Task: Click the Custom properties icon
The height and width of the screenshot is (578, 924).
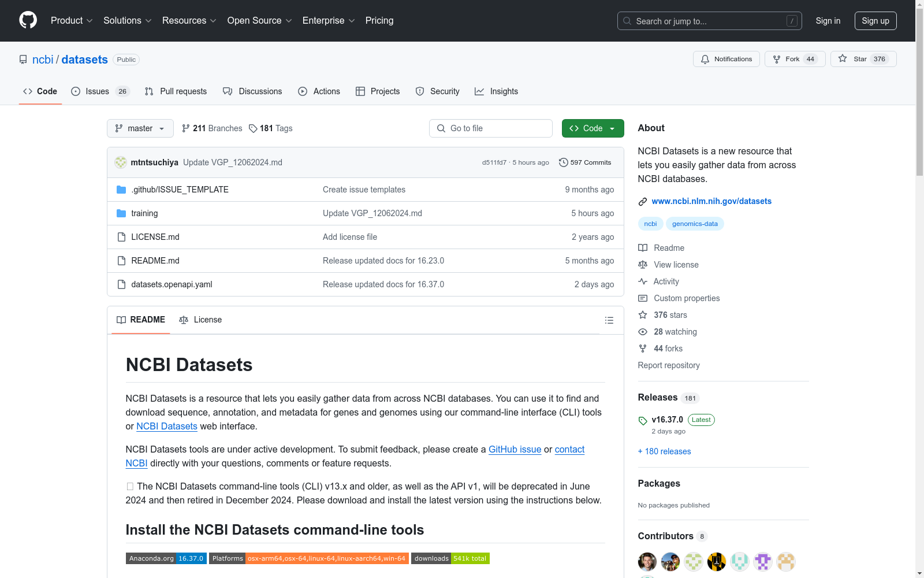Action: pos(643,298)
